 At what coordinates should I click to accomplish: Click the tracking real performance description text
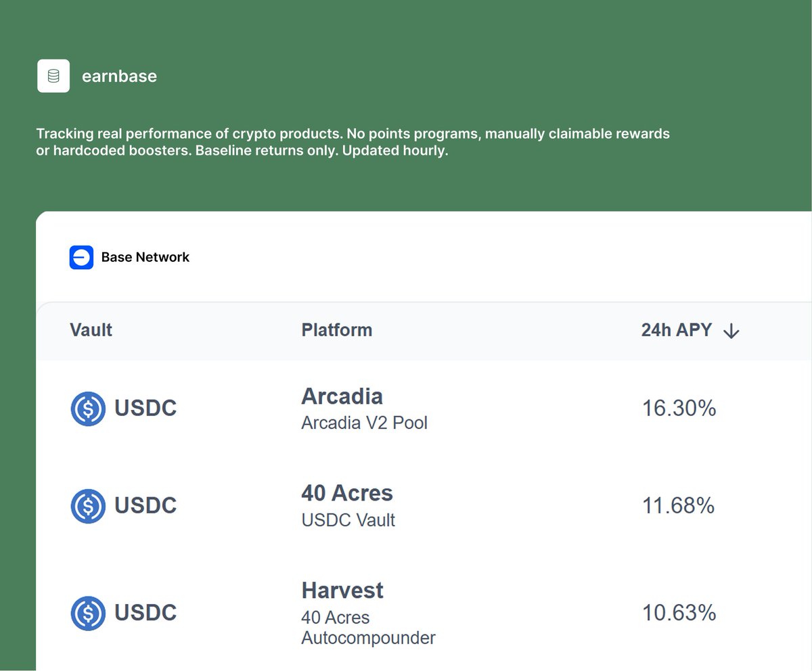[x=353, y=142]
